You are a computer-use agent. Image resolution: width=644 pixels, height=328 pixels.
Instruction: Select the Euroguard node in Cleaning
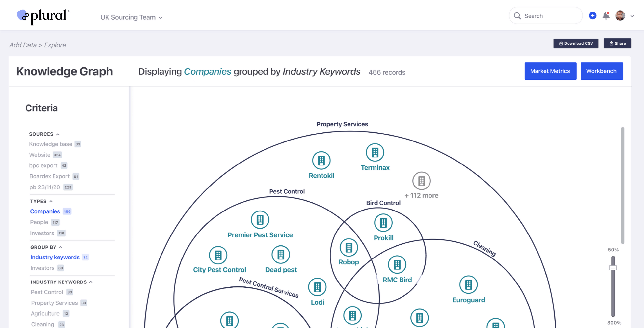[x=468, y=284]
